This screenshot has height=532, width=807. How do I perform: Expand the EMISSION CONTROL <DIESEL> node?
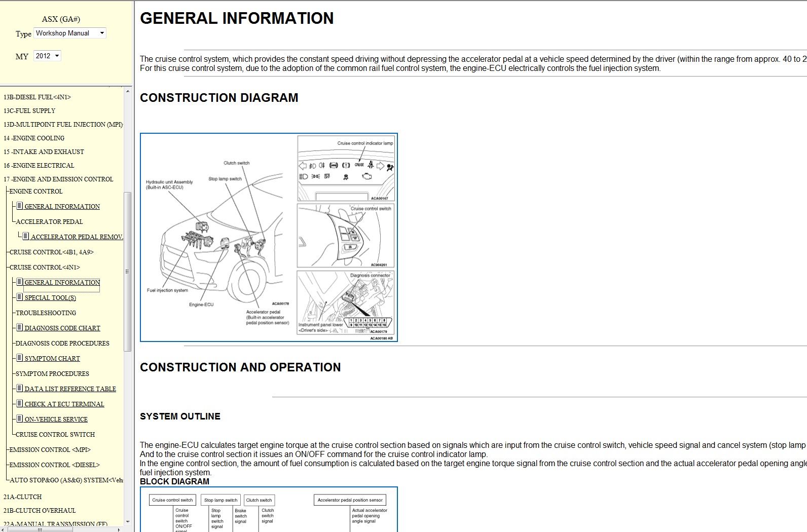[54, 465]
